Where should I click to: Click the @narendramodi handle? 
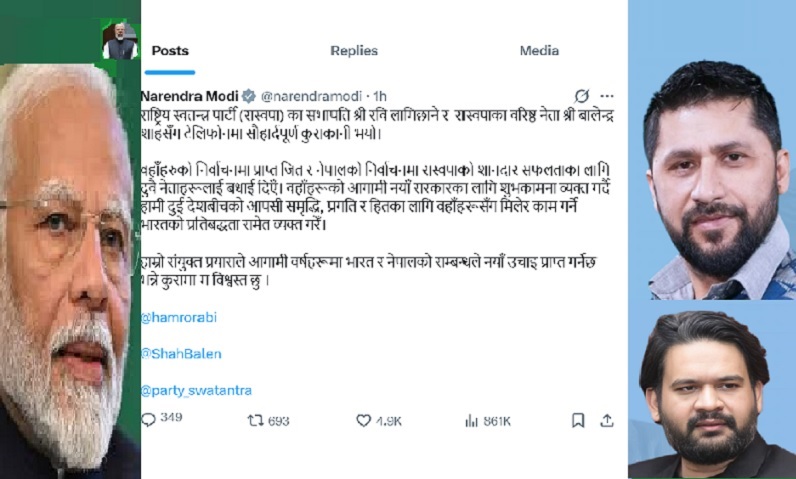(311, 96)
